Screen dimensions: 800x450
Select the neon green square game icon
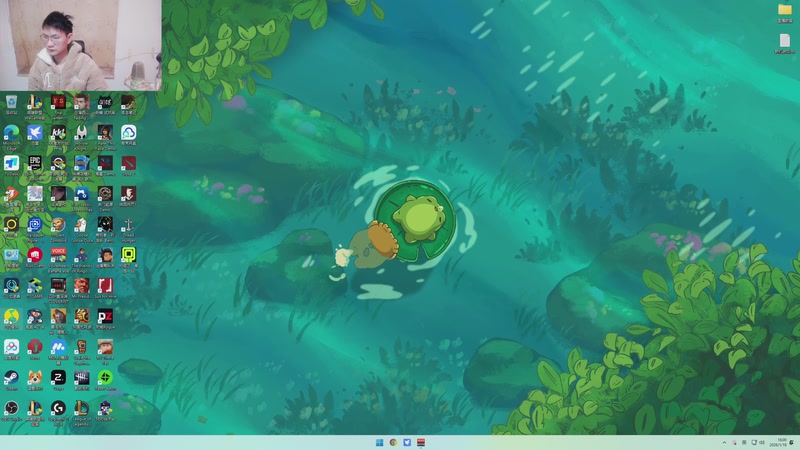pyautogui.click(x=128, y=256)
